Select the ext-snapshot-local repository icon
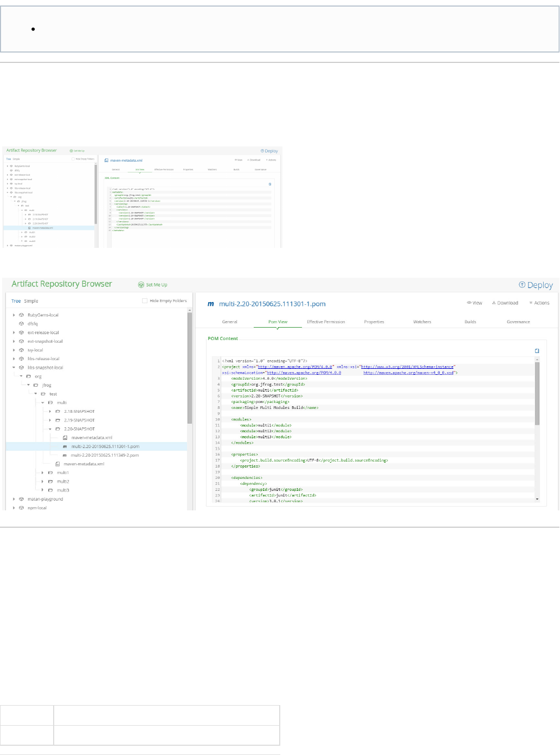Image resolution: width=560 pixels, height=755 pixels. click(x=21, y=341)
